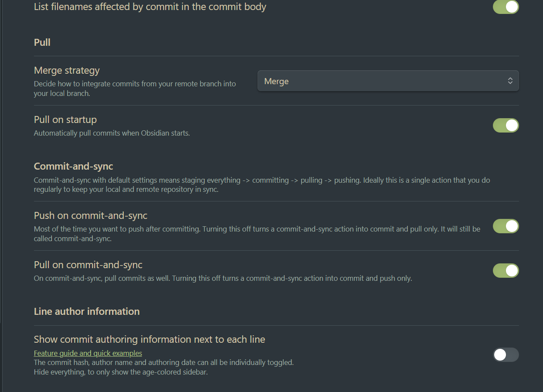Click the 'List filenames affected by commit' label
This screenshot has width=543, height=392.
[x=150, y=7]
